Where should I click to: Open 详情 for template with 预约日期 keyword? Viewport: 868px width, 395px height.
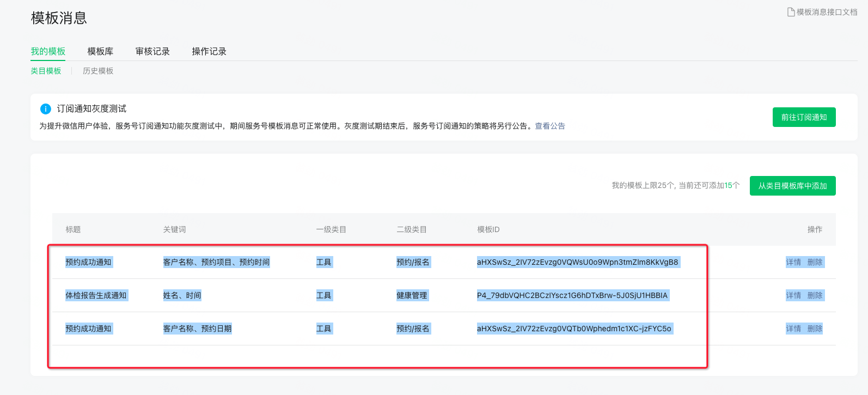pos(793,329)
